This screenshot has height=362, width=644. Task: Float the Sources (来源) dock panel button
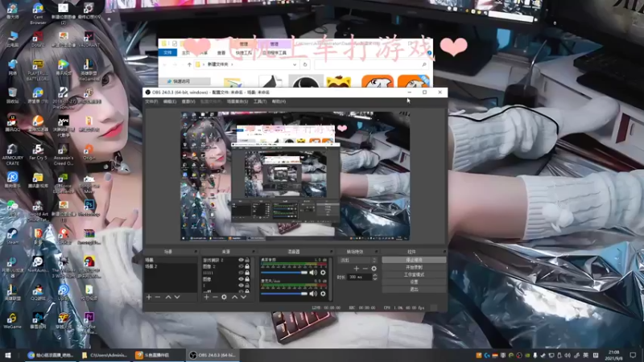253,252
